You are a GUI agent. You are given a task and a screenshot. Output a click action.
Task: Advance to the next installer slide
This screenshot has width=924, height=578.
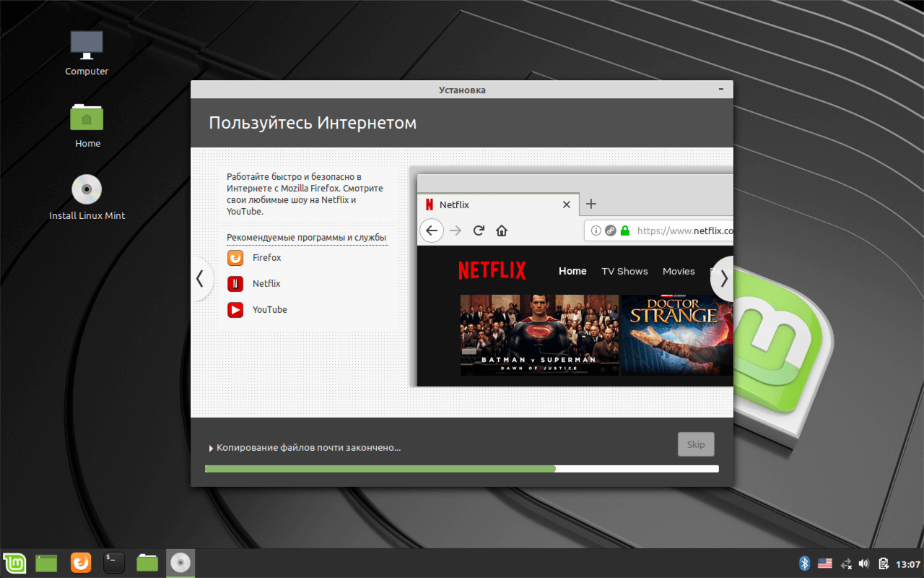tap(723, 279)
